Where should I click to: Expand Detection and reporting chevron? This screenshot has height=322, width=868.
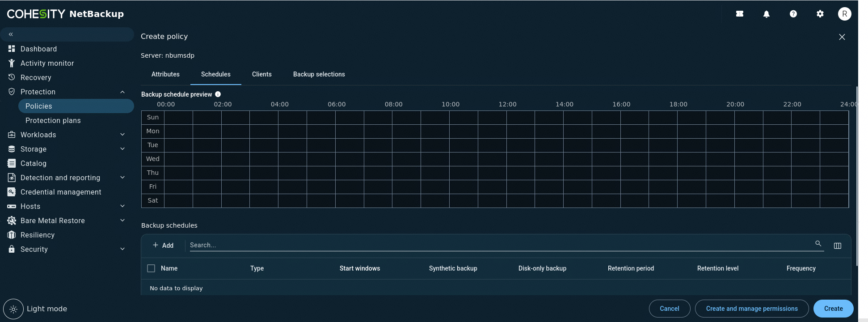(x=122, y=178)
